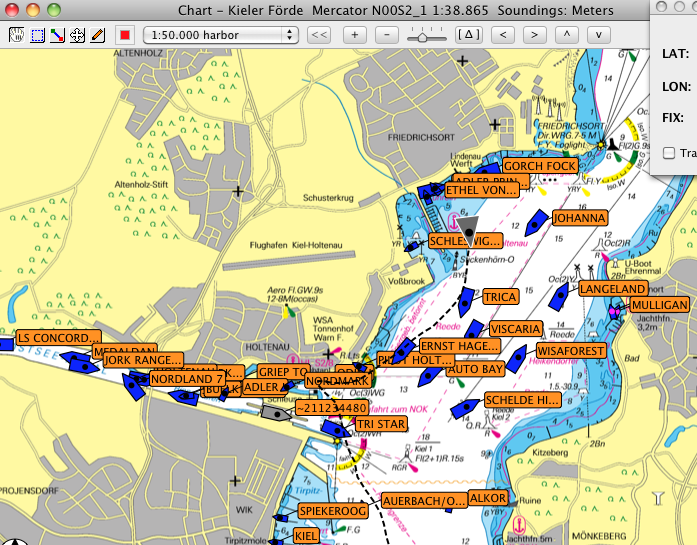Select the JOHANNA vessel label

(580, 218)
